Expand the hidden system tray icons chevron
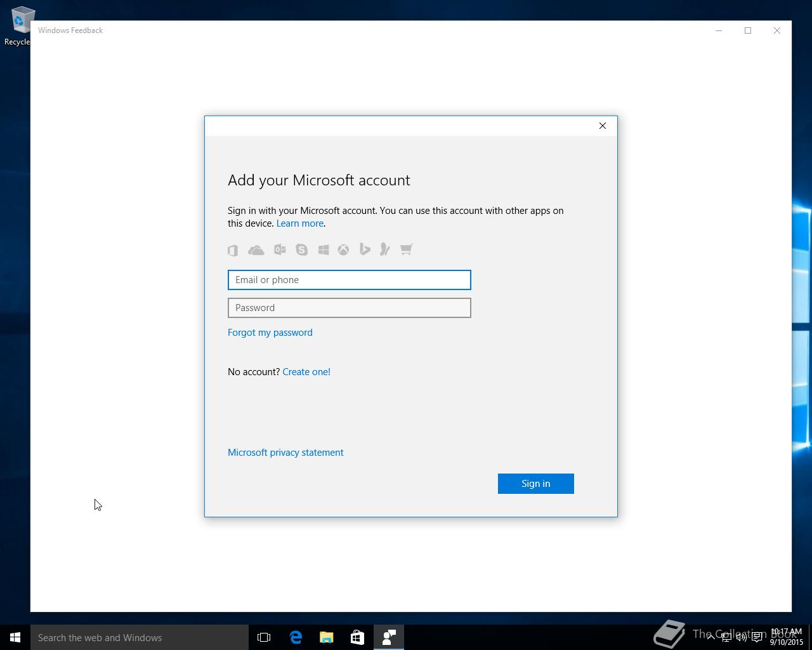Viewport: 812px width, 650px height. 711,637
